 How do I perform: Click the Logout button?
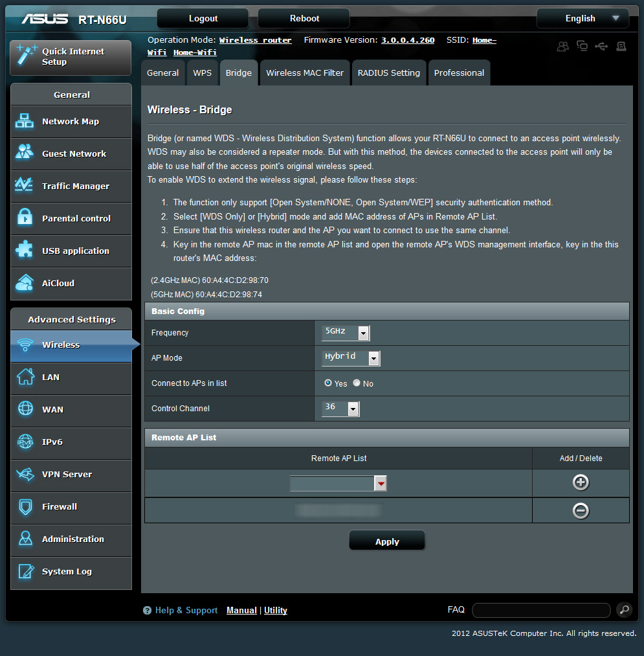click(x=203, y=18)
